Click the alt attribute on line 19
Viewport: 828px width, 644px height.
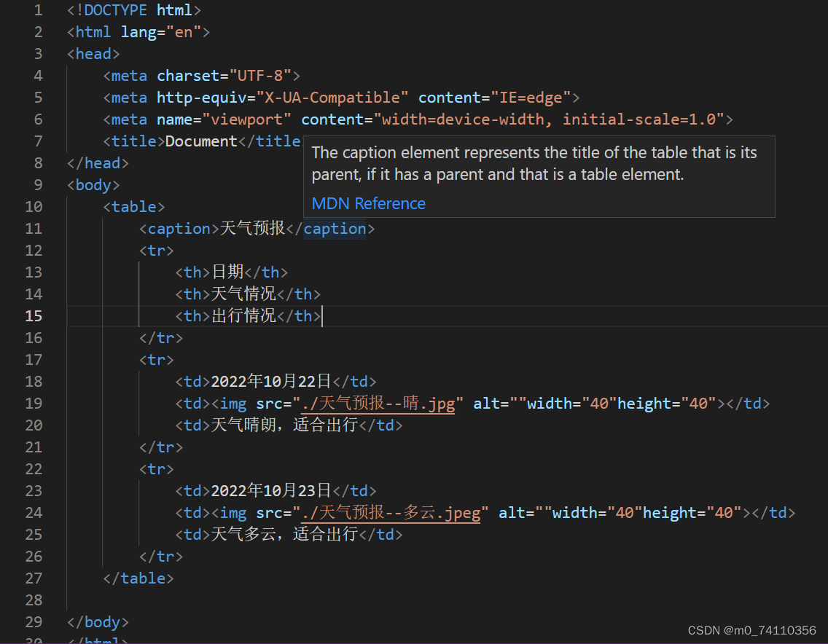499,404
